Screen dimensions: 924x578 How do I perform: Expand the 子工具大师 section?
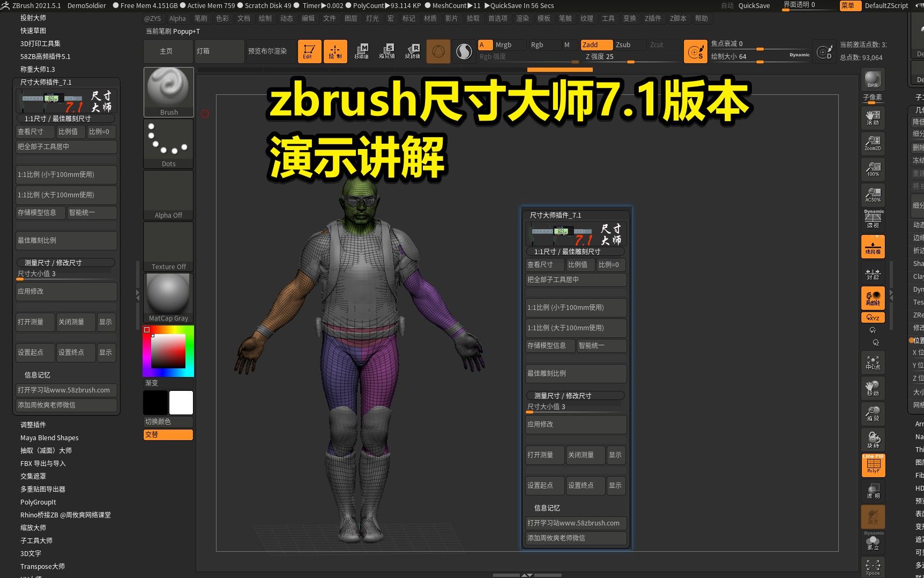(36, 540)
